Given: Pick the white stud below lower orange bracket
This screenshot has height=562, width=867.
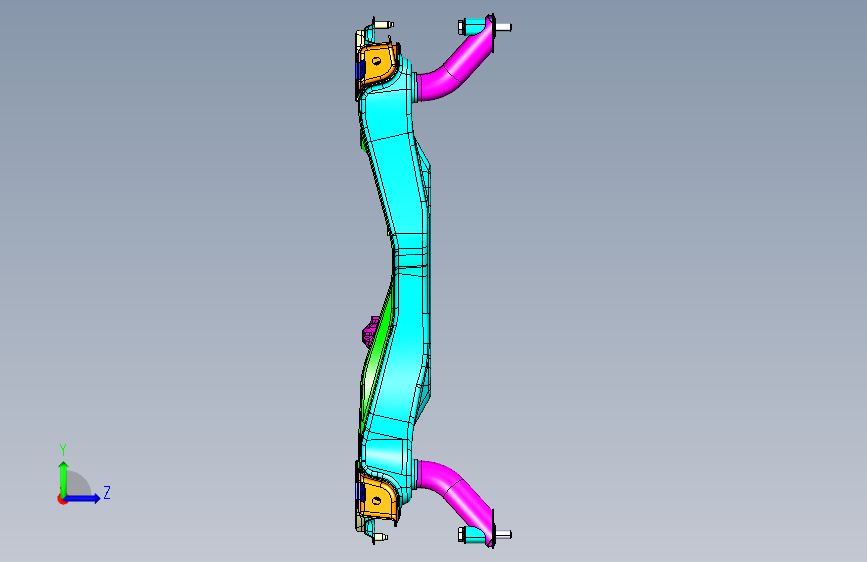Looking at the screenshot, I should [x=380, y=537].
